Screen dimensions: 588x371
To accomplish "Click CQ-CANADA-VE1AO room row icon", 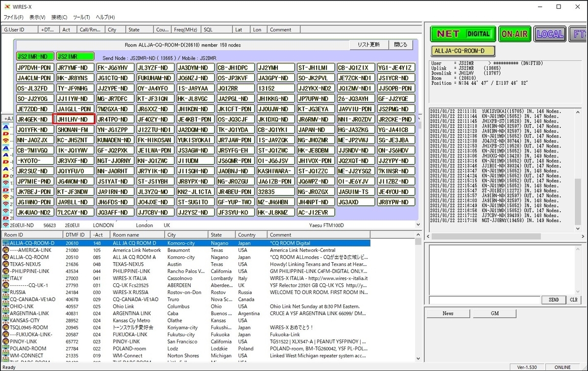I will (5, 299).
